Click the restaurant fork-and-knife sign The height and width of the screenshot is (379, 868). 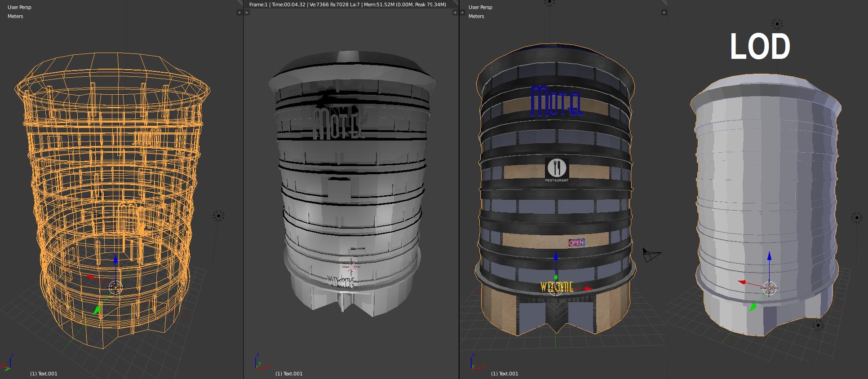point(557,169)
